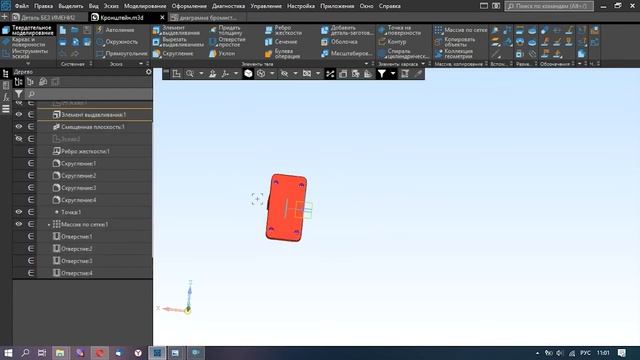Open the Справка menu
The image size is (640, 360).
(389, 6)
